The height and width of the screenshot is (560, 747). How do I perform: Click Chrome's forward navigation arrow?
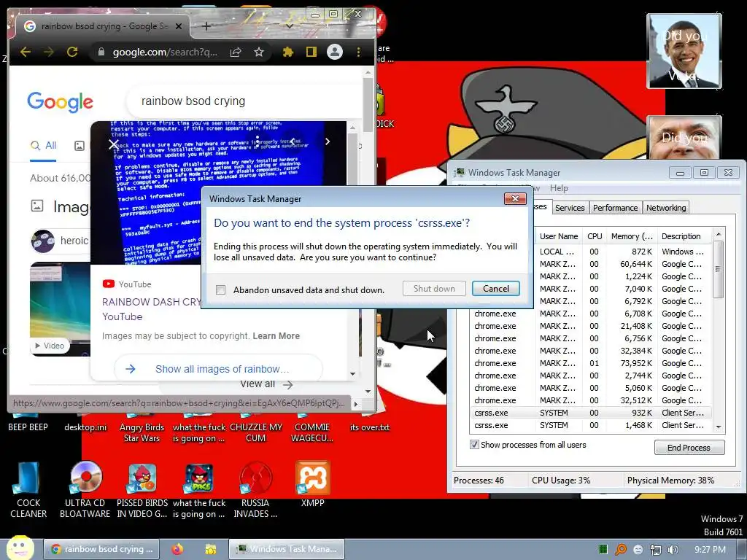[x=49, y=52]
